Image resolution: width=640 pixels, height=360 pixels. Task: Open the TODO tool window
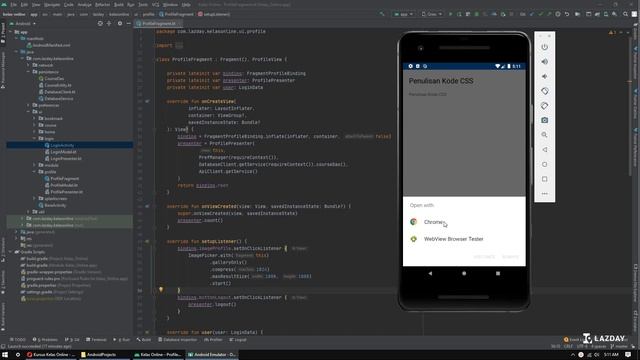[18, 340]
